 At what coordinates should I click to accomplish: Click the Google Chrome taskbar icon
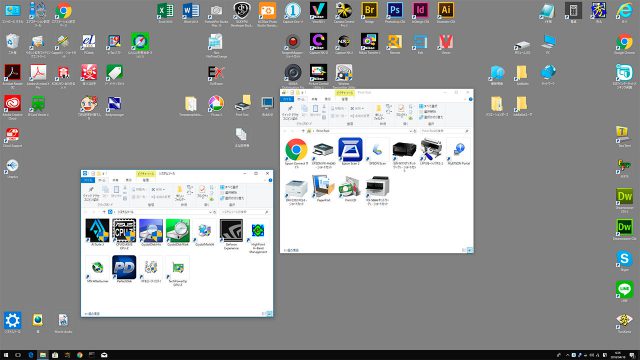[x=80, y=355]
